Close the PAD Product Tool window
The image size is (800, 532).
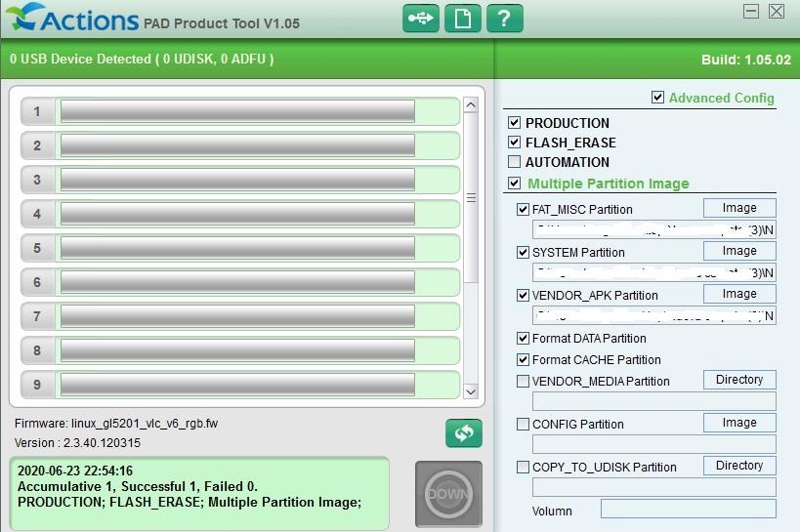[777, 11]
